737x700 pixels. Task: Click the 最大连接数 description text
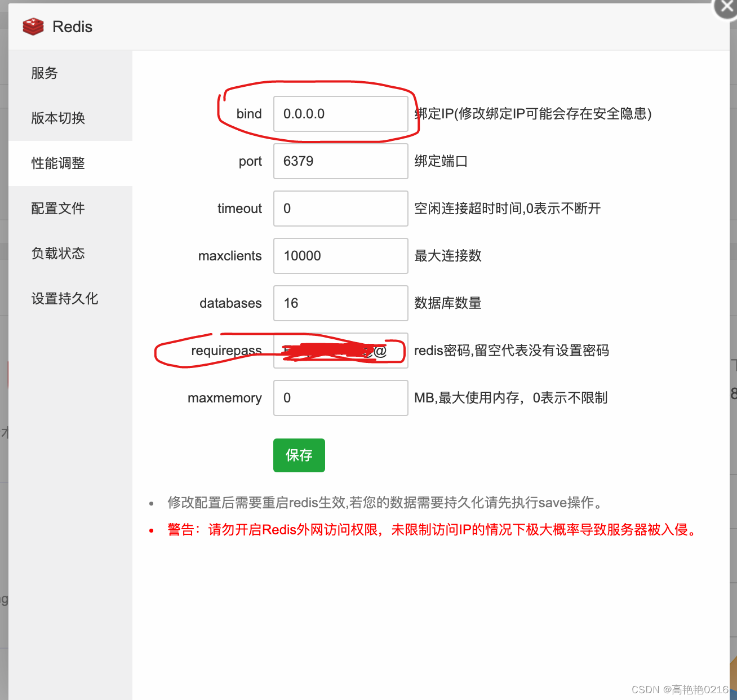pos(448,256)
